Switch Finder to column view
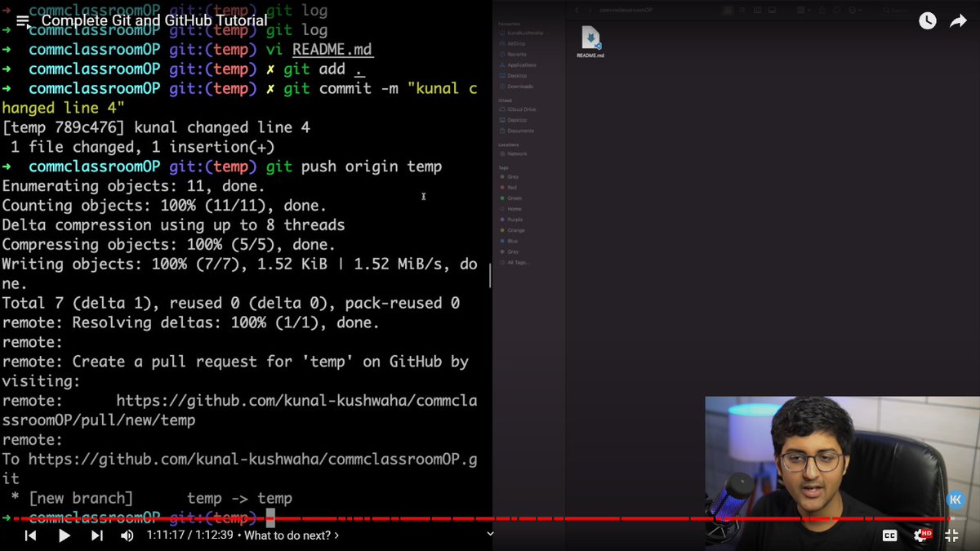 [x=757, y=10]
